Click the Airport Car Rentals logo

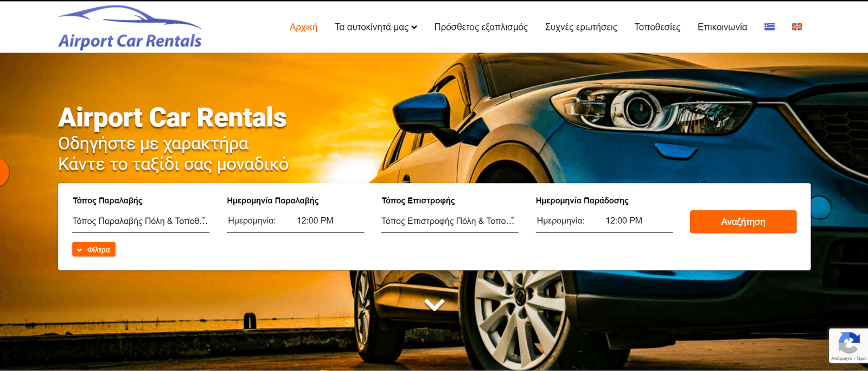pos(130,27)
